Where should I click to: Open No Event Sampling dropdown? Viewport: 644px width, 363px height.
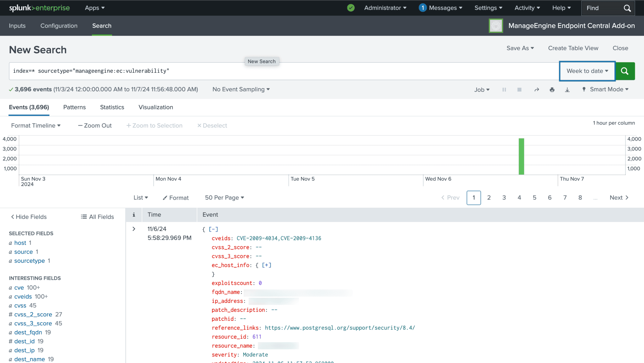[241, 89]
